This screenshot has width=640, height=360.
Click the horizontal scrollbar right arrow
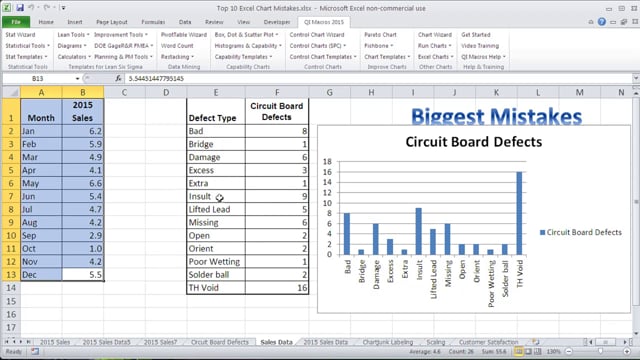tap(625, 342)
